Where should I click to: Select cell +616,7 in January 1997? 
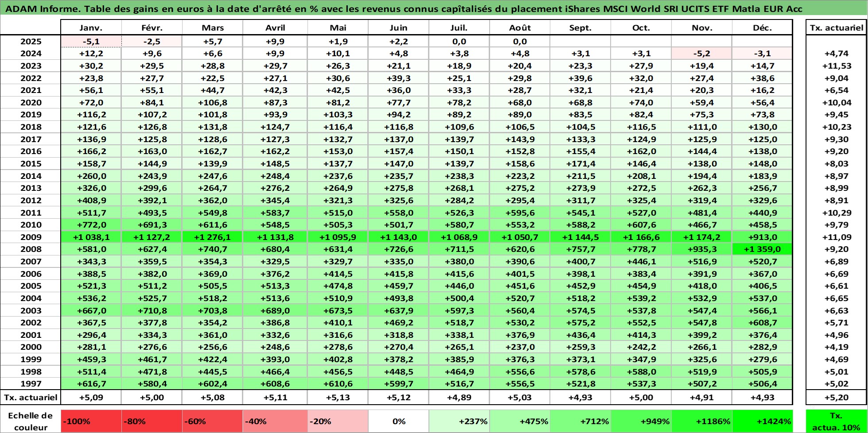click(x=91, y=384)
